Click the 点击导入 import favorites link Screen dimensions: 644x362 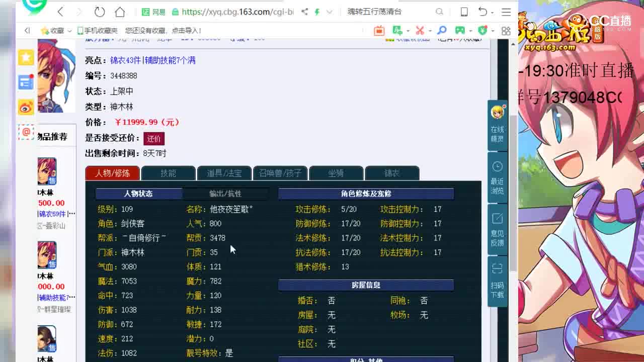(x=186, y=31)
